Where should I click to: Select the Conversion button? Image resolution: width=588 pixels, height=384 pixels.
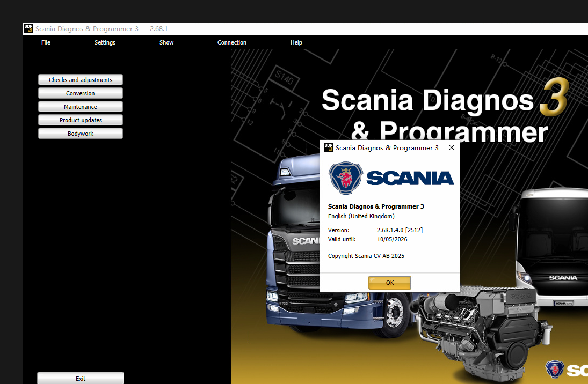point(81,93)
